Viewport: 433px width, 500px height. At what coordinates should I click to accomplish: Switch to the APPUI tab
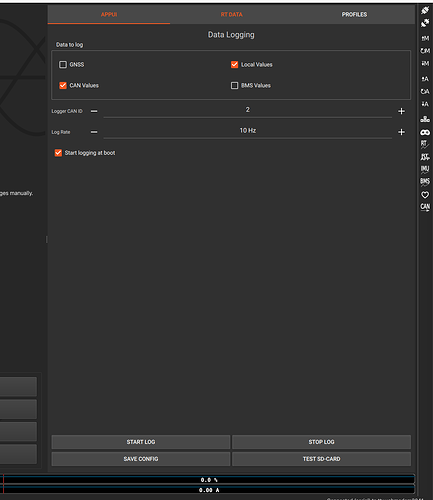coord(109,14)
